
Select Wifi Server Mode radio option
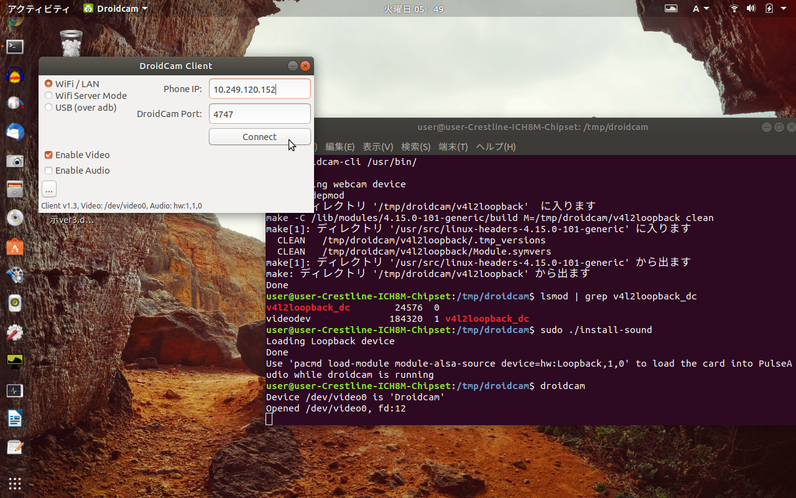click(49, 95)
